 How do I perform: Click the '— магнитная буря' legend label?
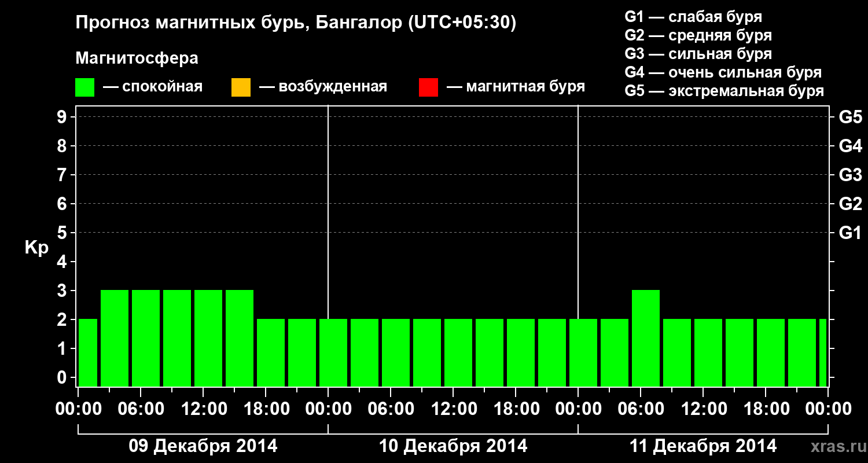[x=516, y=87]
